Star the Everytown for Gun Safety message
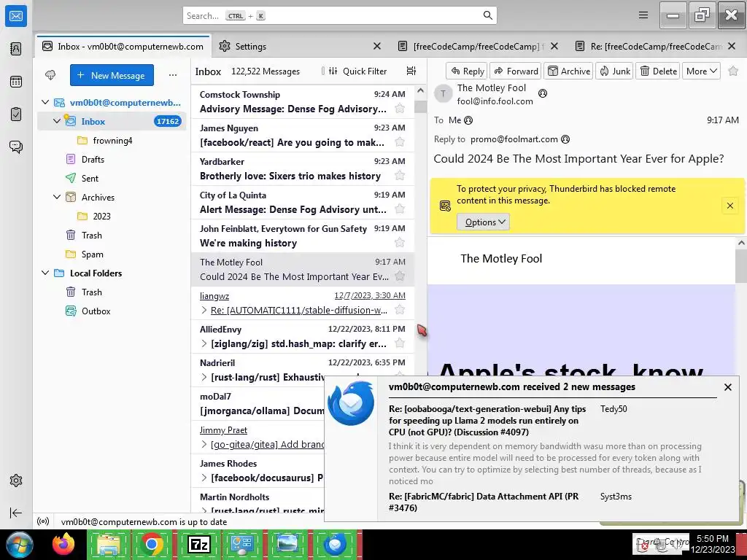The height and width of the screenshot is (560, 747). (x=400, y=243)
